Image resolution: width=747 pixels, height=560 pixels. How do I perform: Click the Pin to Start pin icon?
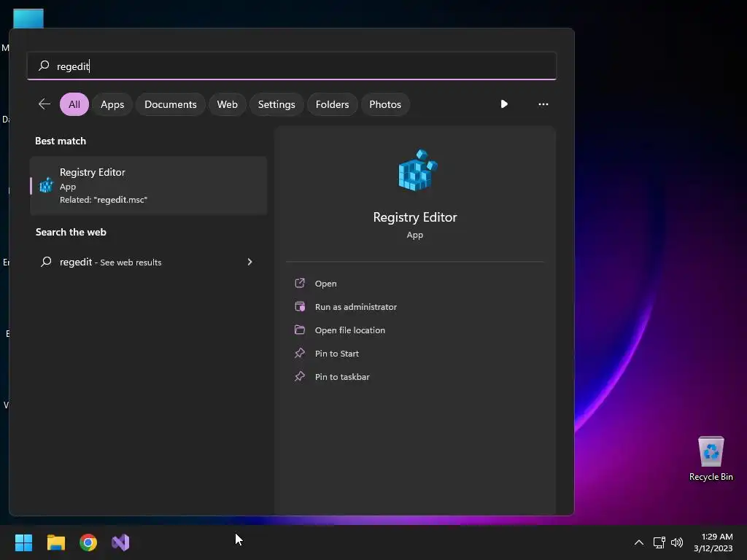(x=300, y=353)
